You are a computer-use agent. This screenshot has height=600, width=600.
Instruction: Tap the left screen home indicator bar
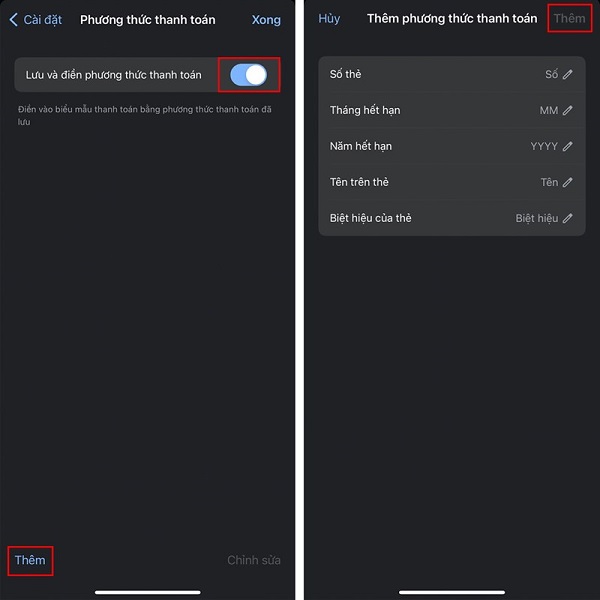click(x=148, y=592)
